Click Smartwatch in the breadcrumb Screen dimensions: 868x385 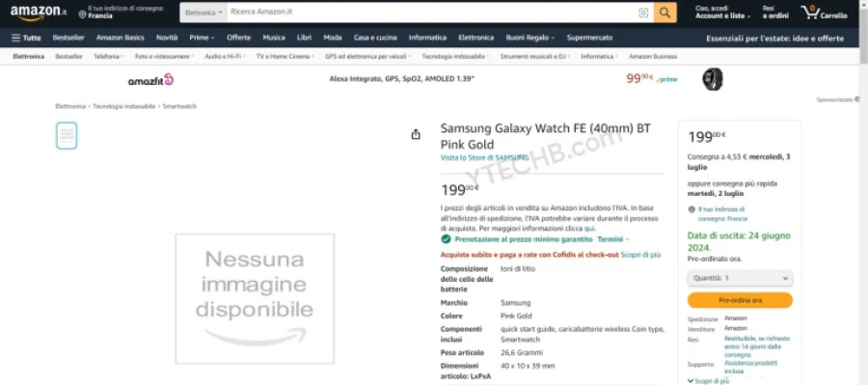click(x=179, y=106)
